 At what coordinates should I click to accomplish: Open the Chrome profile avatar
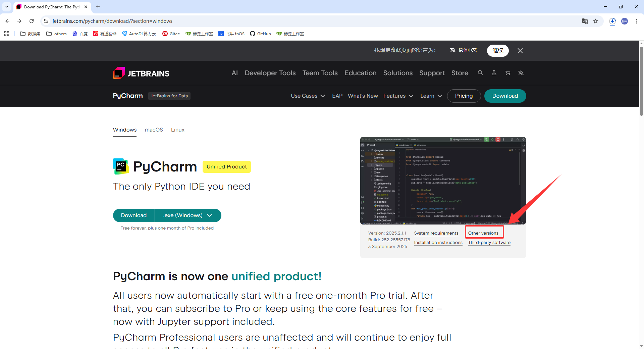[625, 21]
